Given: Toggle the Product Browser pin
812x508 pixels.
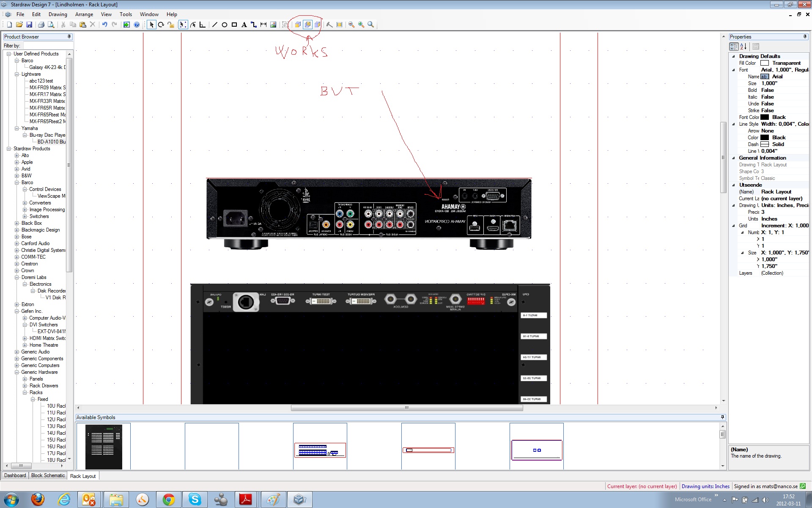Looking at the screenshot, I should click(69, 37).
